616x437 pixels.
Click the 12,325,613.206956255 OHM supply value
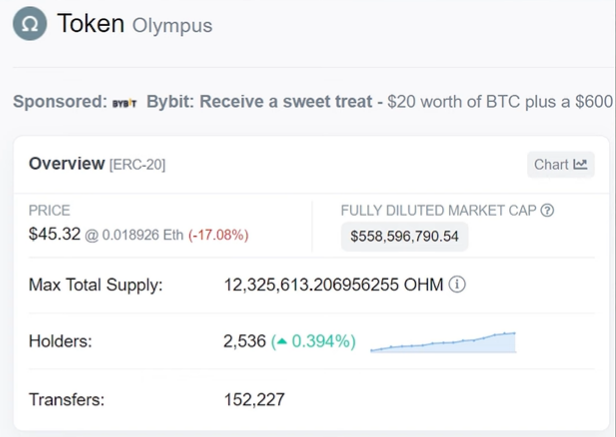[334, 285]
